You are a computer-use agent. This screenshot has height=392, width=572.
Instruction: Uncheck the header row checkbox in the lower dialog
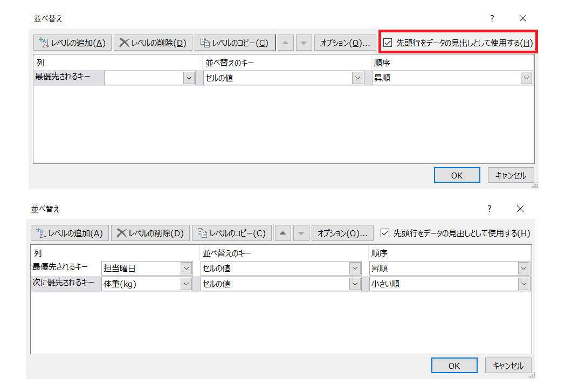(385, 233)
